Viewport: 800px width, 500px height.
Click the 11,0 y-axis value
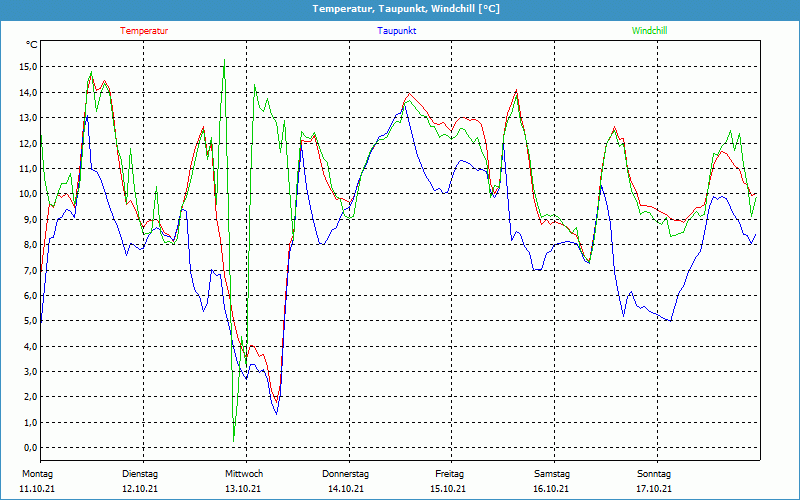coord(29,168)
